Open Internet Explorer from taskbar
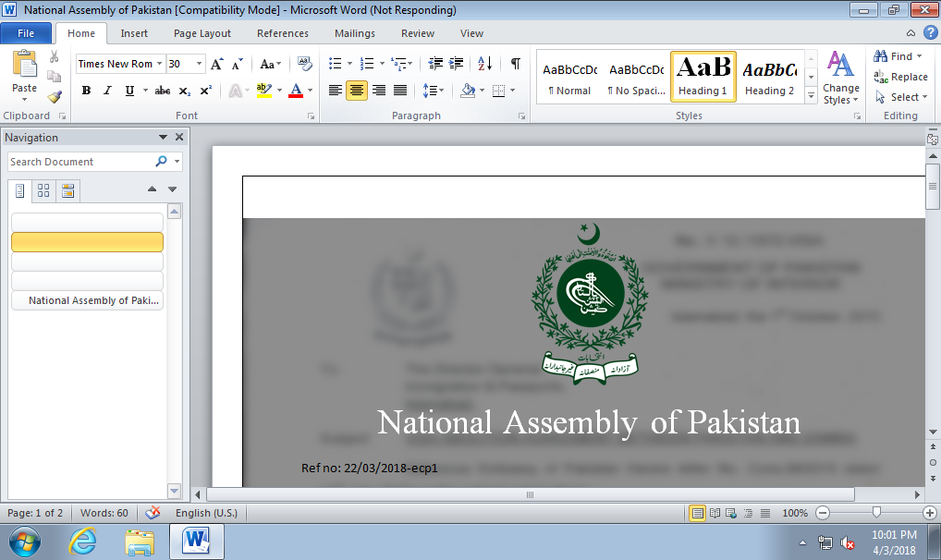 coord(82,542)
